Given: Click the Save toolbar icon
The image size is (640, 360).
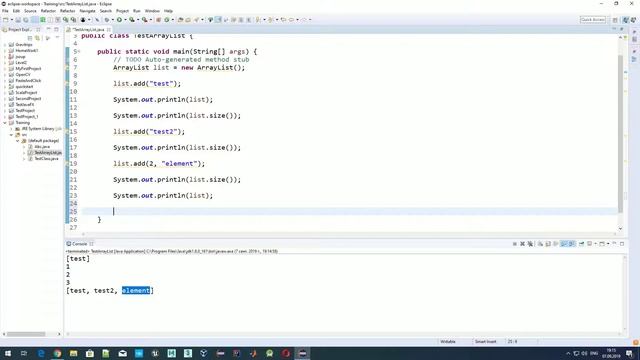Looking at the screenshot, I should click(18, 20).
